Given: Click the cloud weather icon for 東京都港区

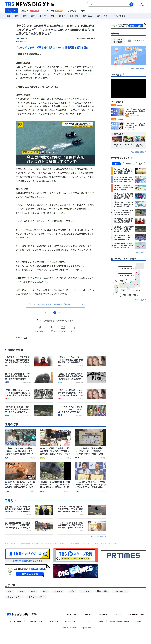Looking at the screenshot, I should coord(129,41).
